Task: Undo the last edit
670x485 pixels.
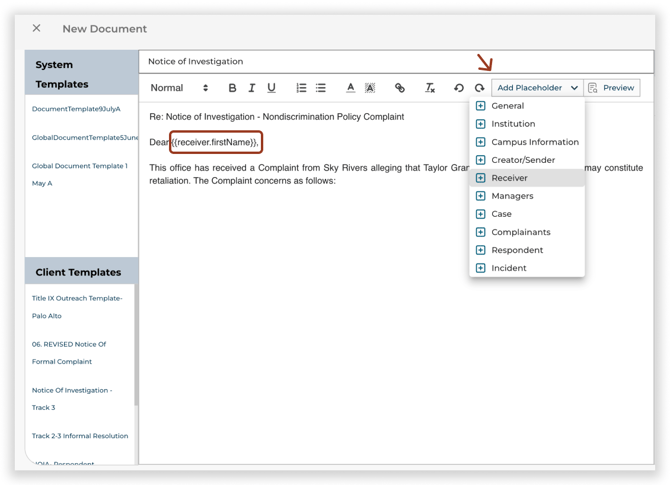Action: (x=459, y=88)
